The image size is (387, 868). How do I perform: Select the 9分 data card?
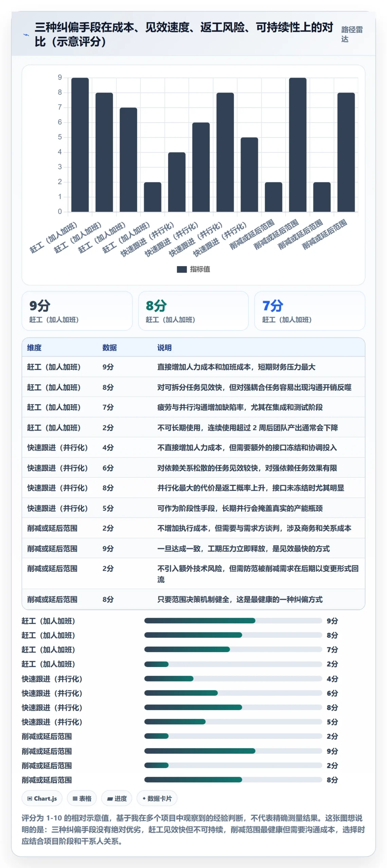(77, 311)
